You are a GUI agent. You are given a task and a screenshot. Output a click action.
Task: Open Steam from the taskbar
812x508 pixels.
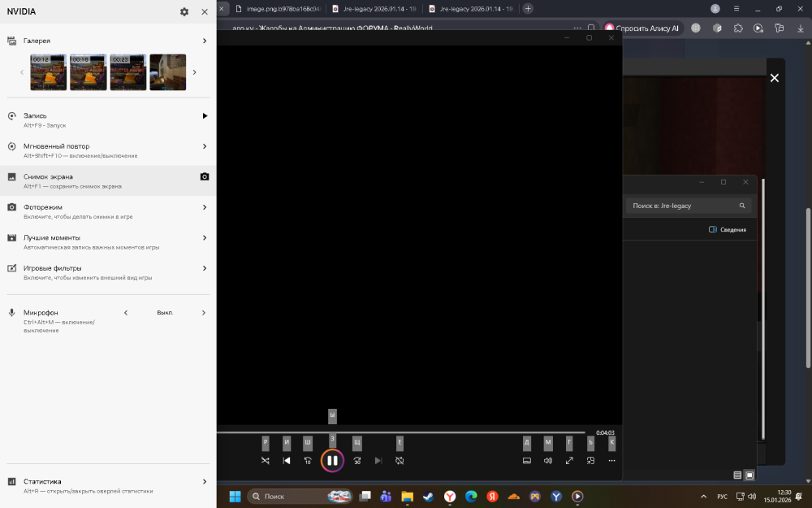428,497
